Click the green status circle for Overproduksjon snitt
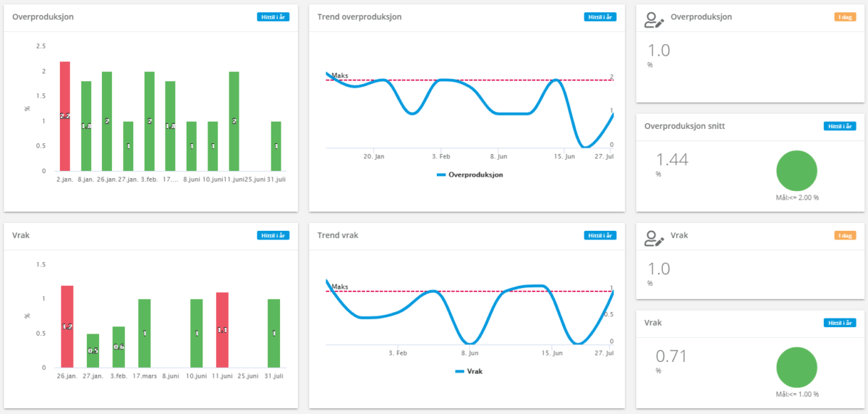This screenshot has width=868, height=414. tap(796, 171)
